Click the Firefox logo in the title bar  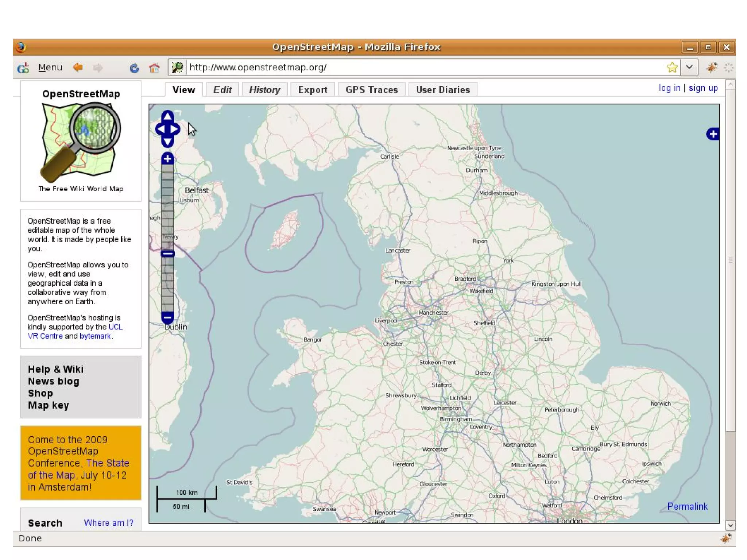click(x=21, y=47)
